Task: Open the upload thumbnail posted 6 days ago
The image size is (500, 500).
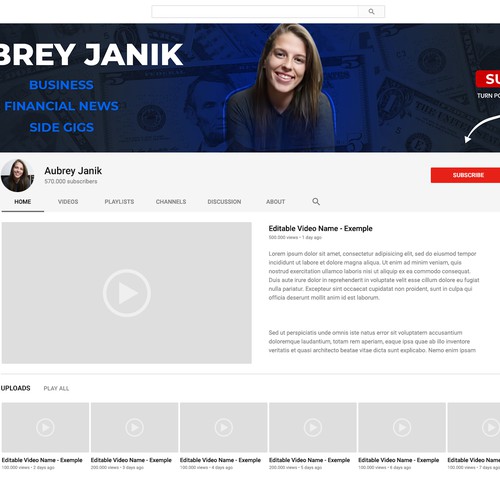Action: click(x=402, y=427)
